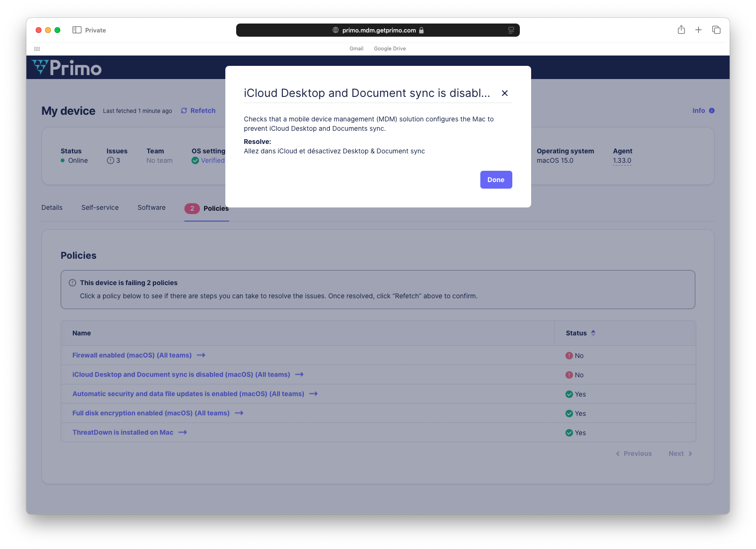This screenshot has height=549, width=756.
Task: Click arrow icon next to iCloud Desktop policy
Action: 299,374
